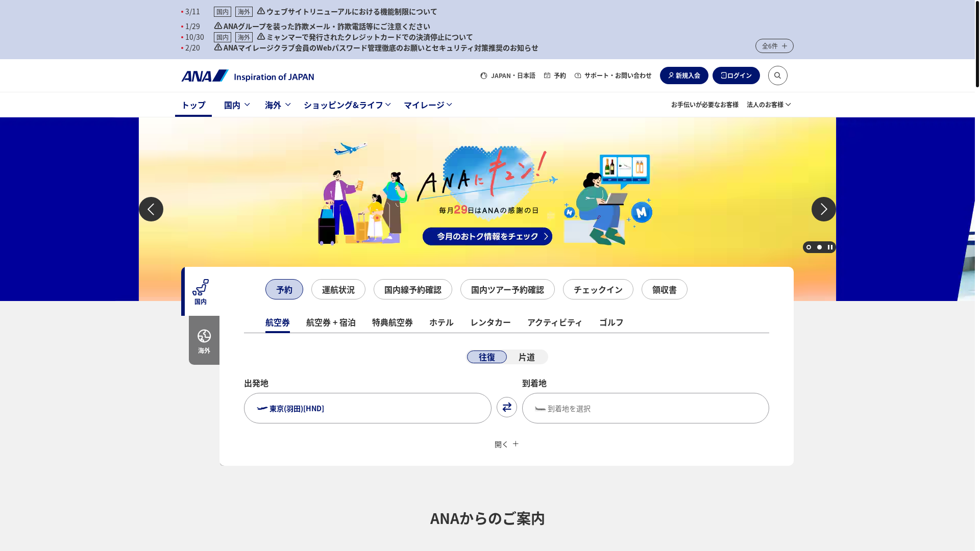
Task: Open 到着地を選択 arrival field
Action: [x=645, y=408]
